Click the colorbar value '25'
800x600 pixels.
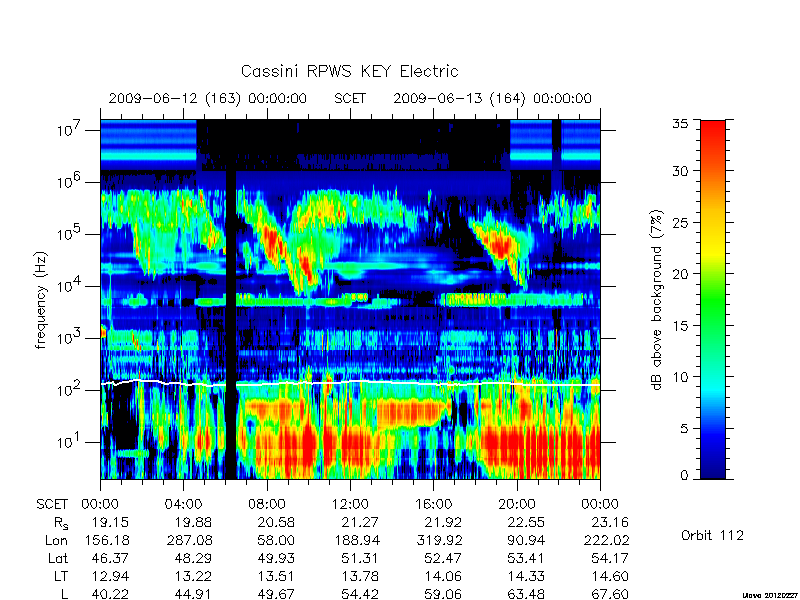click(x=680, y=222)
